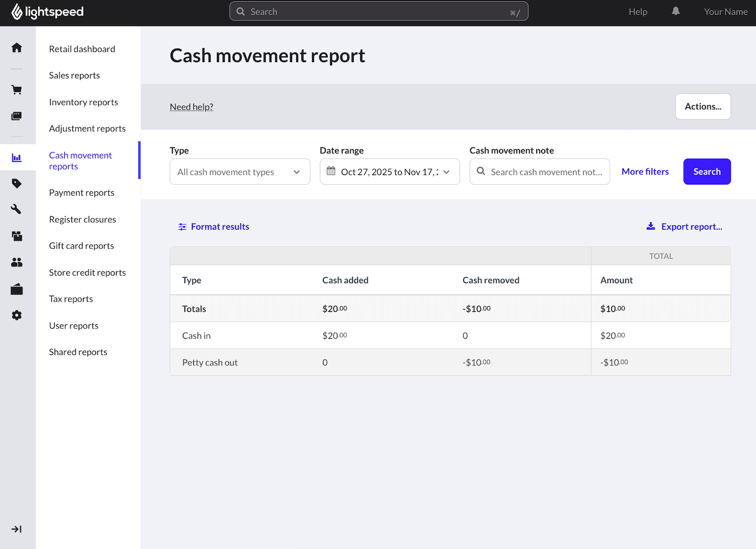Click the tag Catalog icon
756x549 pixels.
[17, 183]
